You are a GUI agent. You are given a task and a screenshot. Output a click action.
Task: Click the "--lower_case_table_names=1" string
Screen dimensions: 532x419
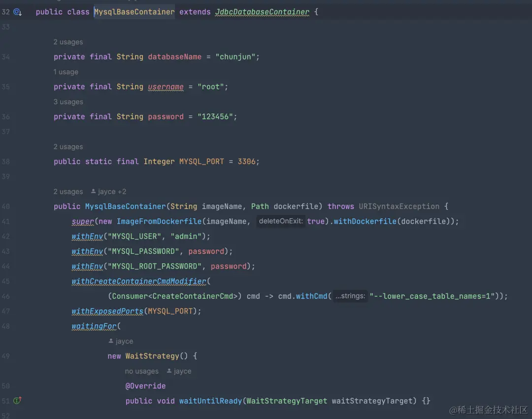(432, 296)
